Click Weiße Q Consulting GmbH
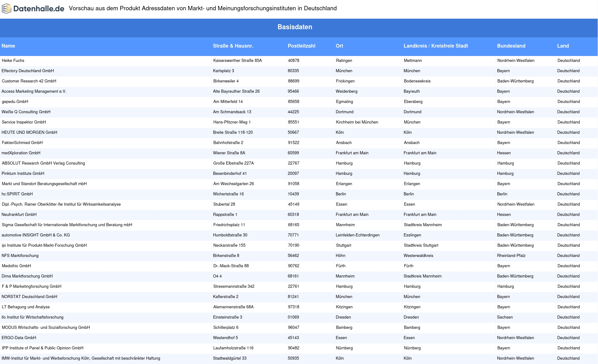598x364 pixels. (x=26, y=112)
